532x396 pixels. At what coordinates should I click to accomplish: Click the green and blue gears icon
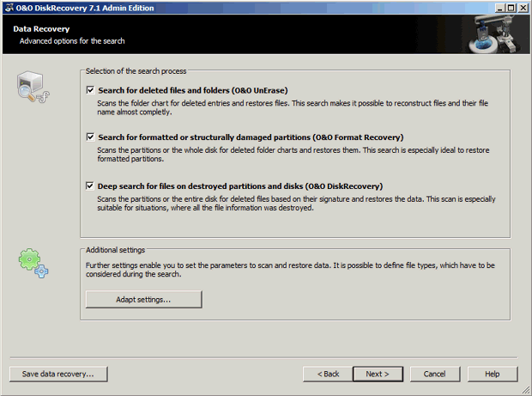pos(33,262)
